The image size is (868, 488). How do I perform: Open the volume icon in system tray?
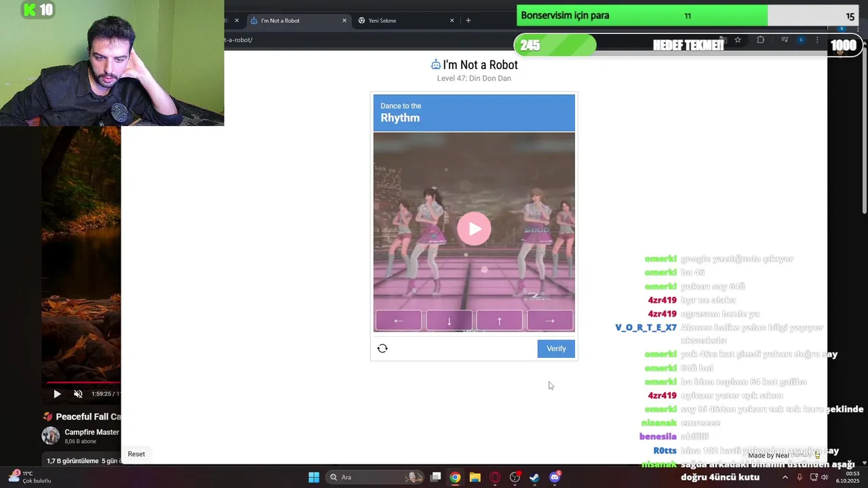(825, 477)
